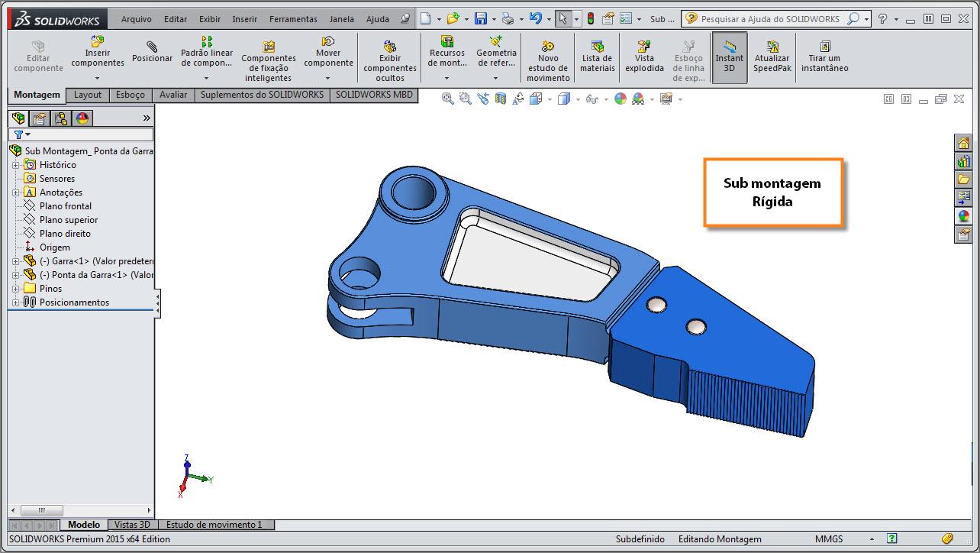Image resolution: width=980 pixels, height=553 pixels.
Task: Click the Vista explodida tool
Action: coord(644,53)
